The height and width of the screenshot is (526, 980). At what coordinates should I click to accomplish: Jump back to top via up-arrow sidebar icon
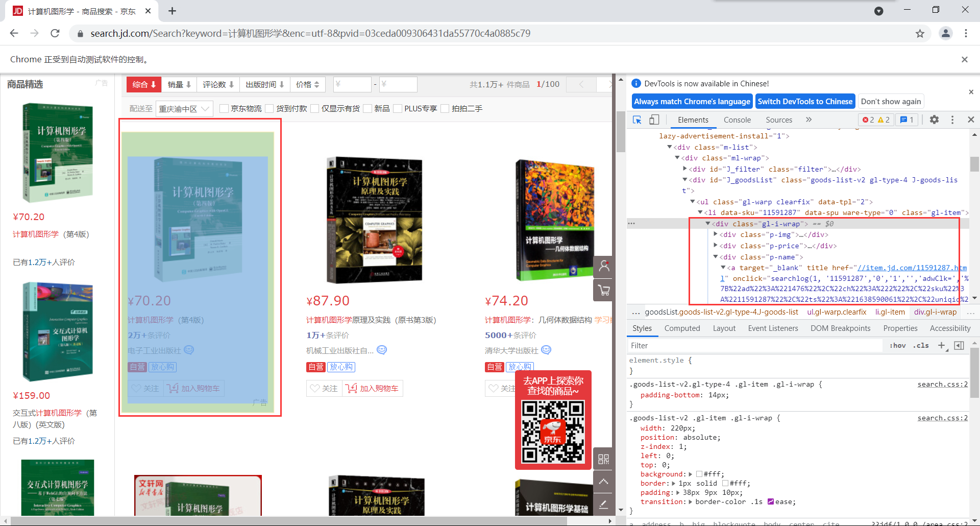pos(604,481)
